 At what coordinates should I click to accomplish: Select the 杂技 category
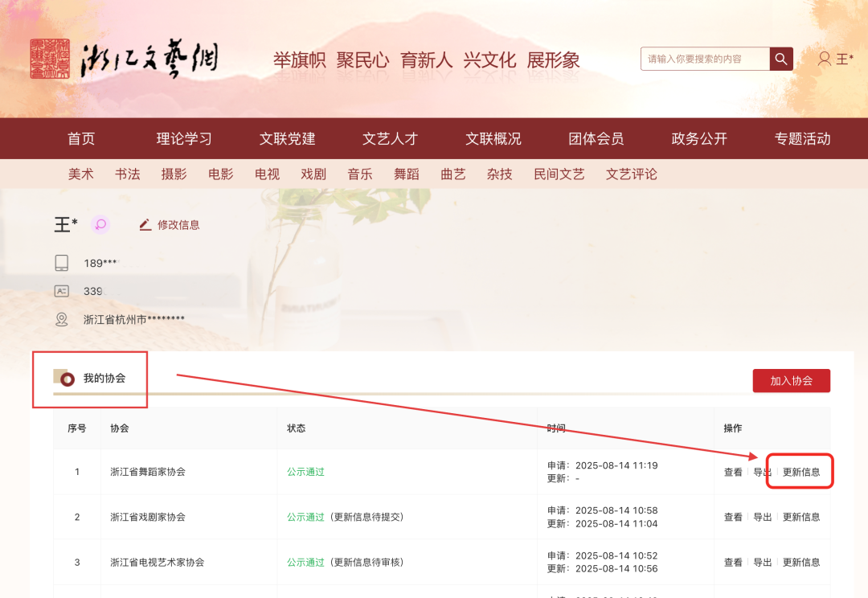coord(499,174)
